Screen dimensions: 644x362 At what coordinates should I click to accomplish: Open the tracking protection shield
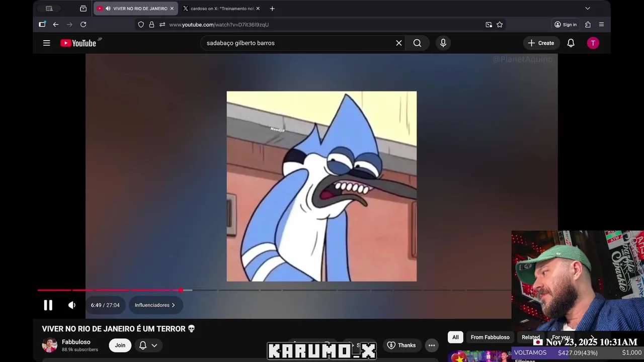point(141,25)
